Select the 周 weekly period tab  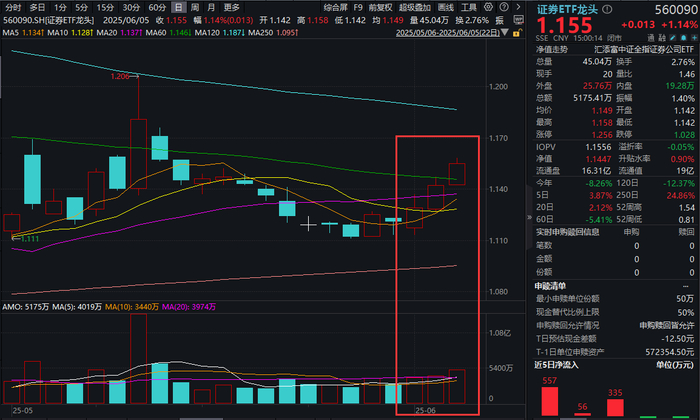pyautogui.click(x=195, y=8)
